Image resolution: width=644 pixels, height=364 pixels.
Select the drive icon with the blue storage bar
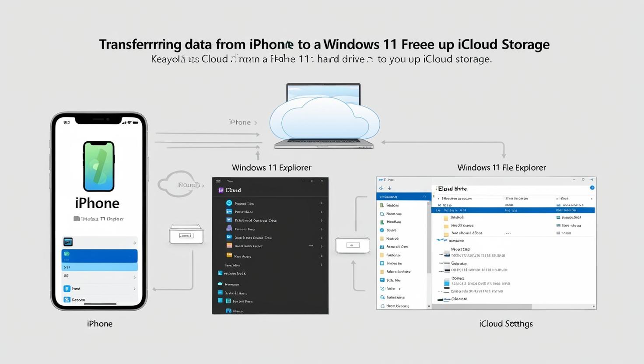point(447,283)
